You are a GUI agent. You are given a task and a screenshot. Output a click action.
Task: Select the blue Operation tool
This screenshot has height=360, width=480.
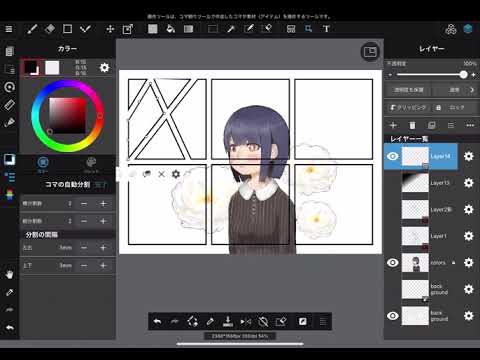(x=309, y=29)
